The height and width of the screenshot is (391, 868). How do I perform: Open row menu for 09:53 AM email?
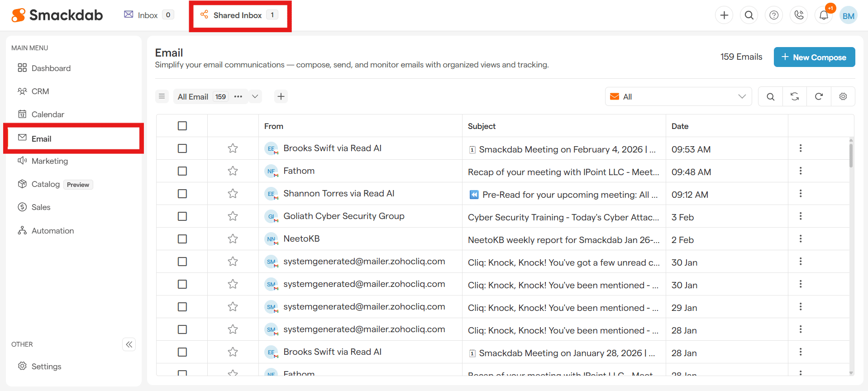pos(800,148)
